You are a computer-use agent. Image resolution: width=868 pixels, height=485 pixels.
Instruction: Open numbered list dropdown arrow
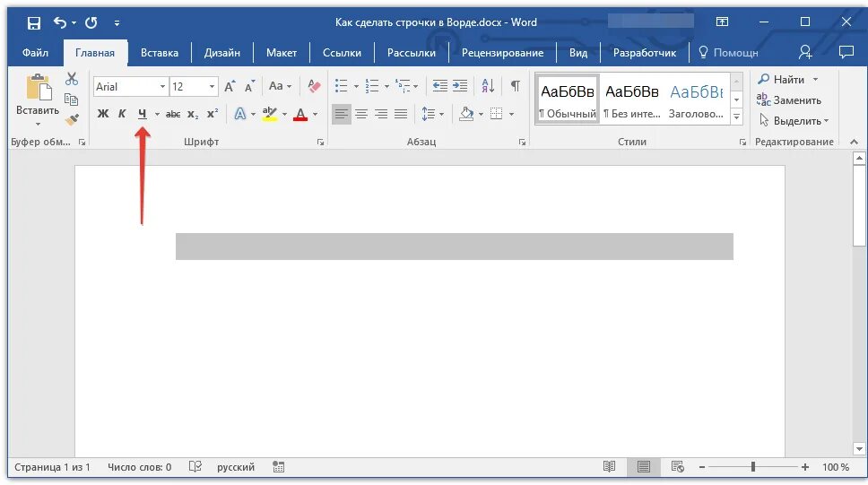tap(386, 86)
